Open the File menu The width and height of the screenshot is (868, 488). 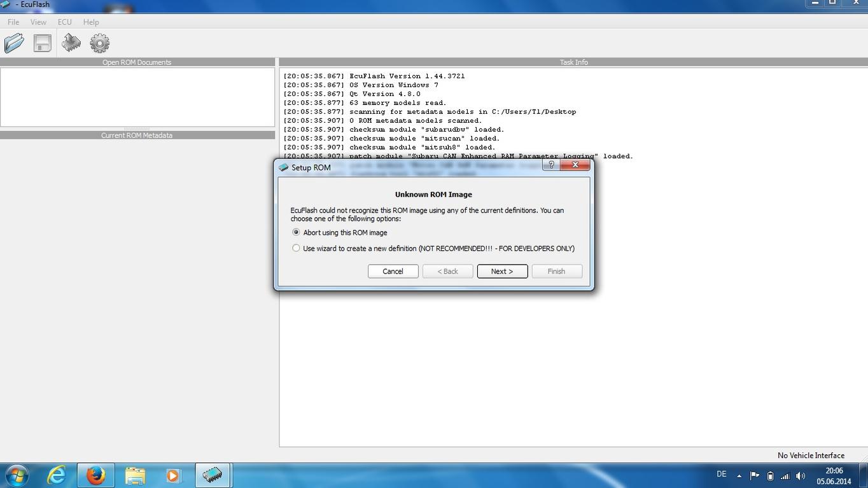[x=13, y=22]
